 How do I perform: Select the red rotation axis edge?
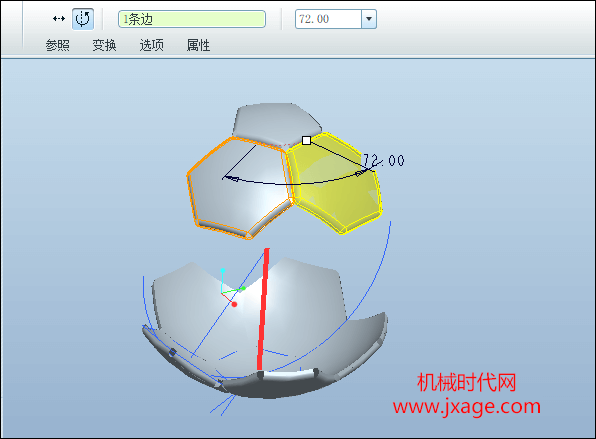tap(263, 309)
